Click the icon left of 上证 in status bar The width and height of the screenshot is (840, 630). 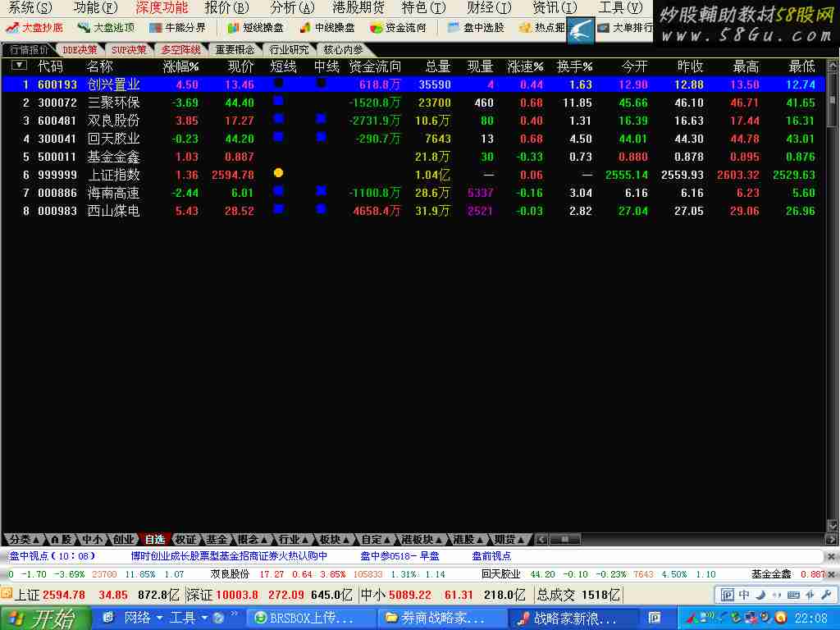[x=7, y=593]
